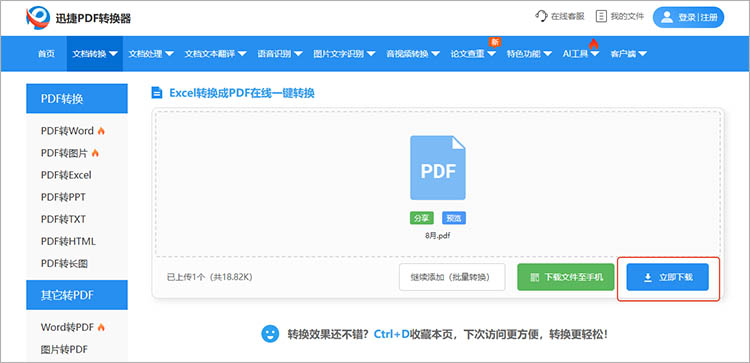Click the fire icon next to PDF转图片
This screenshot has width=750, height=363.
click(x=95, y=153)
